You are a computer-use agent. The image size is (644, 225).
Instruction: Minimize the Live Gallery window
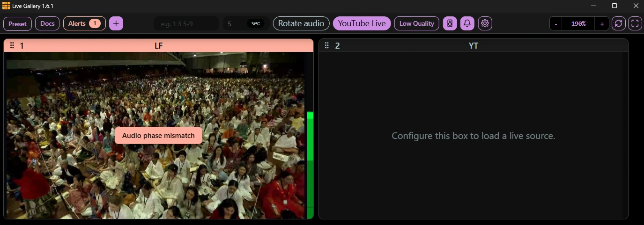pyautogui.click(x=593, y=6)
